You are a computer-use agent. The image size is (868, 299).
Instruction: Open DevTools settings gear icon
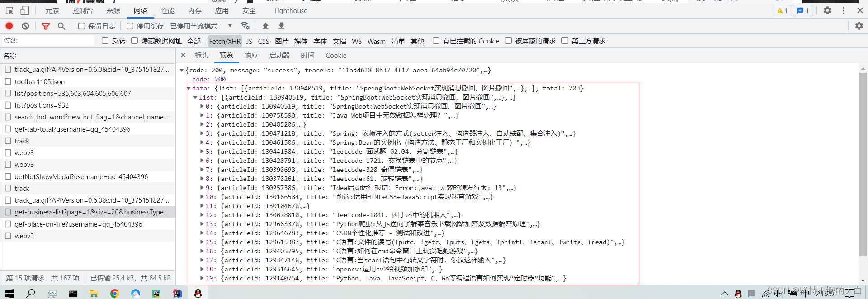tap(827, 10)
